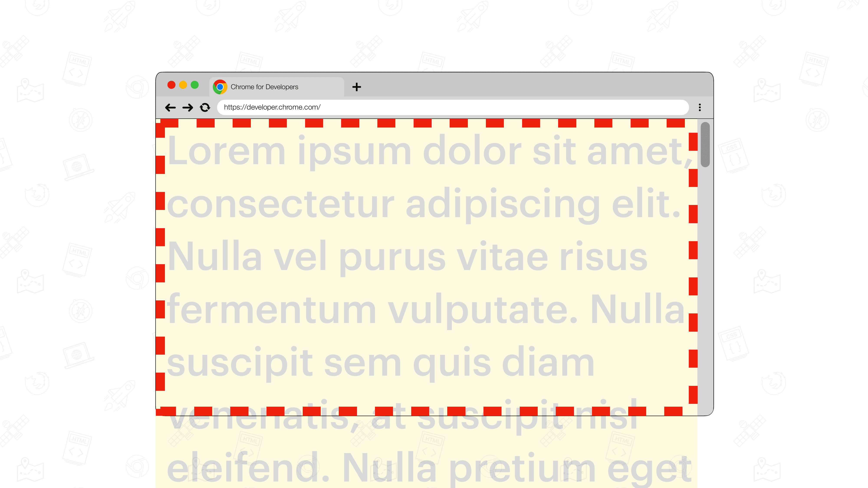Viewport: 868px width, 488px height.
Task: Open new tab with plus icon
Action: [x=357, y=86]
